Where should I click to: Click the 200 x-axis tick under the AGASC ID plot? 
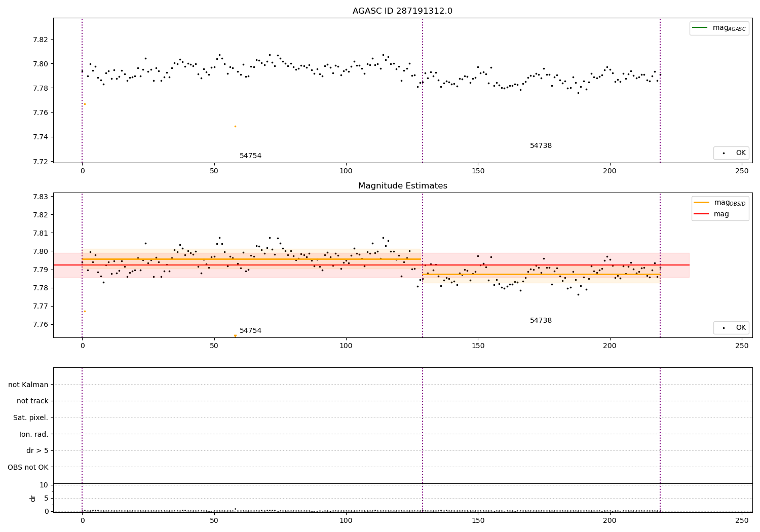pos(610,171)
